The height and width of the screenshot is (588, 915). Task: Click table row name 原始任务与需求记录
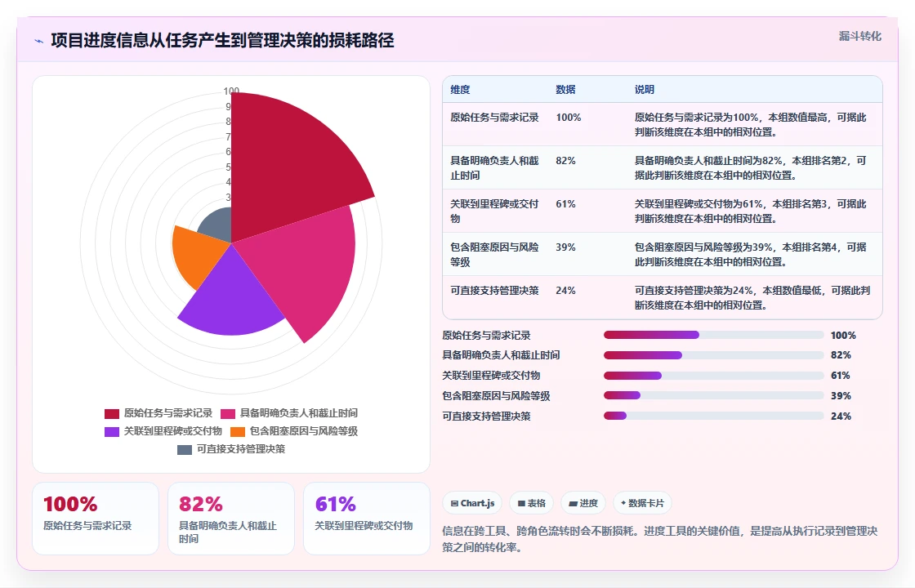494,118
